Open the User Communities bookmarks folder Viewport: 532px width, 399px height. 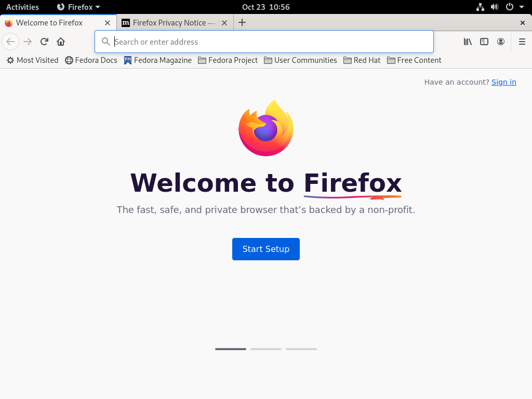[300, 60]
